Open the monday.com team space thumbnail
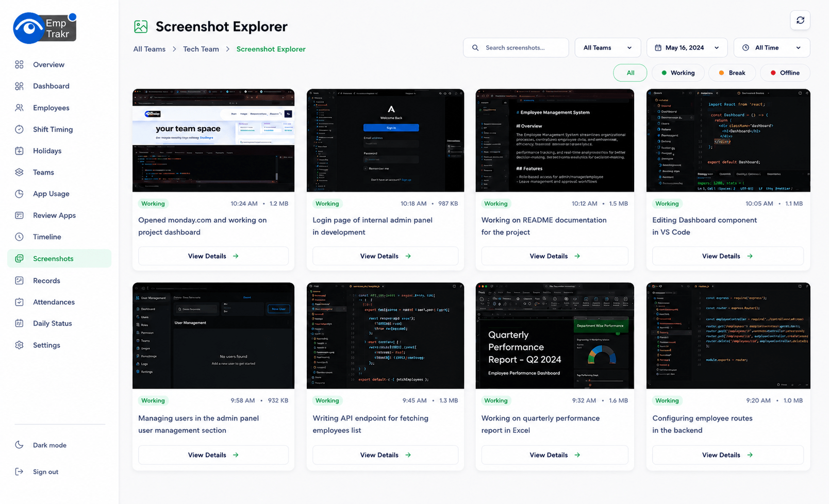The width and height of the screenshot is (829, 504). [213, 140]
